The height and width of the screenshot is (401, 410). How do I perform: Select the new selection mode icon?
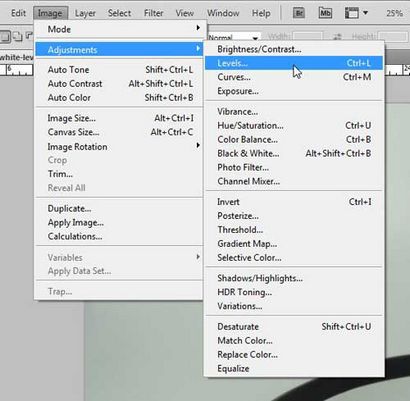point(5,36)
